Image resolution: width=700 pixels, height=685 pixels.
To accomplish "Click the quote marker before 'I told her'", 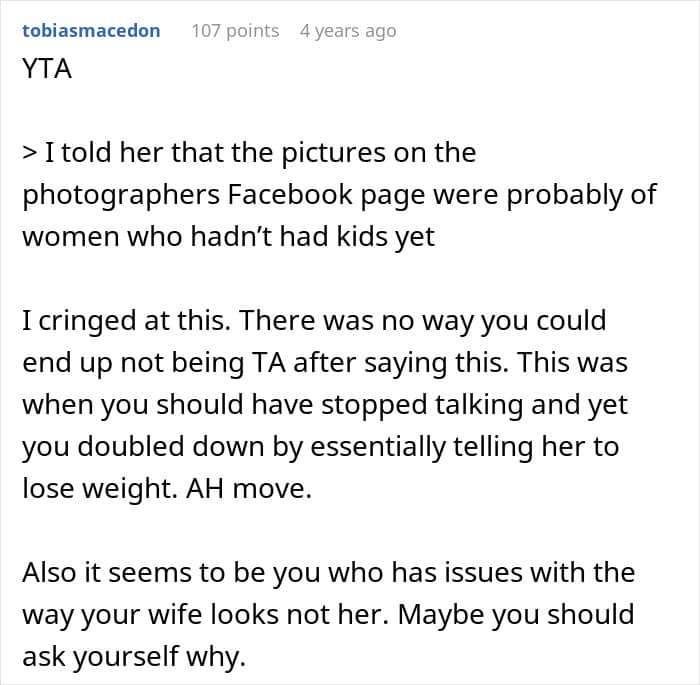I will 29,152.
